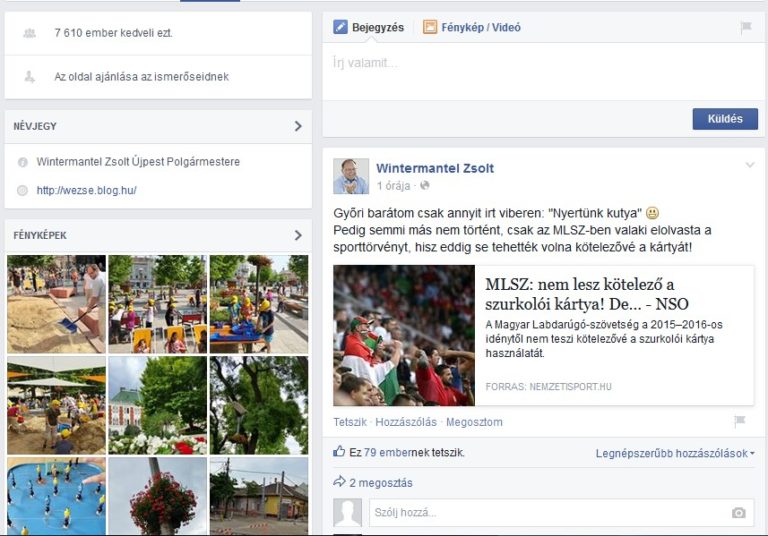Click the invite-friends person icon
This screenshot has height=536, width=768.
tap(29, 77)
